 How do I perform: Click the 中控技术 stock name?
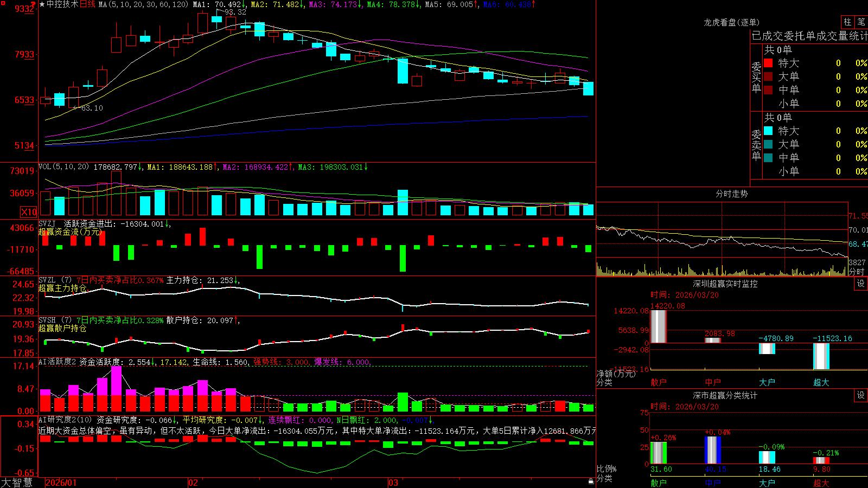62,4
